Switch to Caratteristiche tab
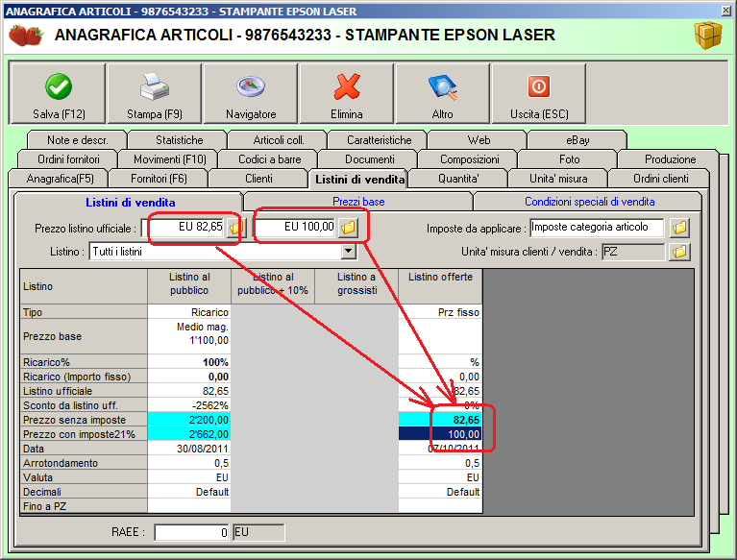Image resolution: width=737 pixels, height=560 pixels. pos(379,140)
